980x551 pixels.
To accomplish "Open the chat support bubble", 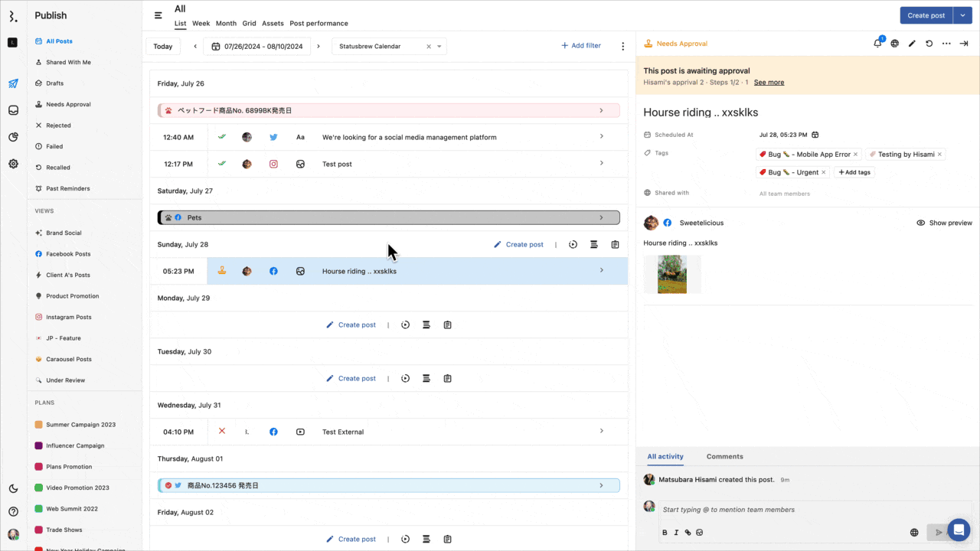I will pos(959,530).
